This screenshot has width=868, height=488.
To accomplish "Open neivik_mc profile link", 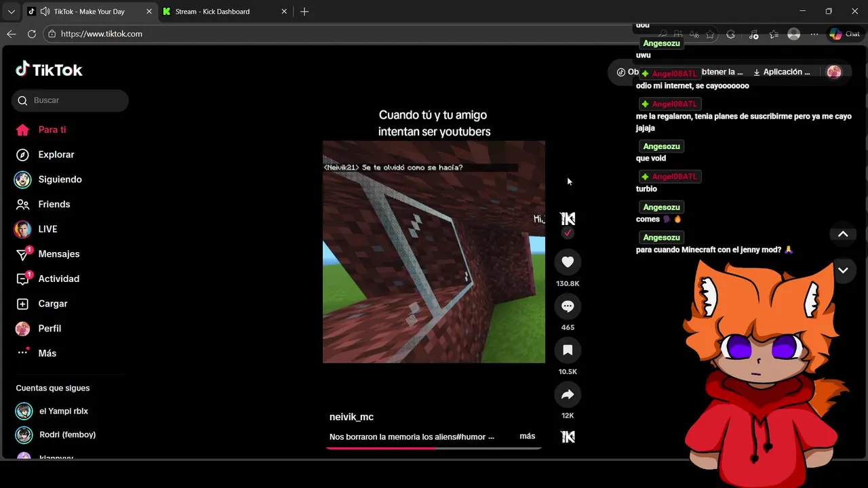I will click(x=351, y=417).
